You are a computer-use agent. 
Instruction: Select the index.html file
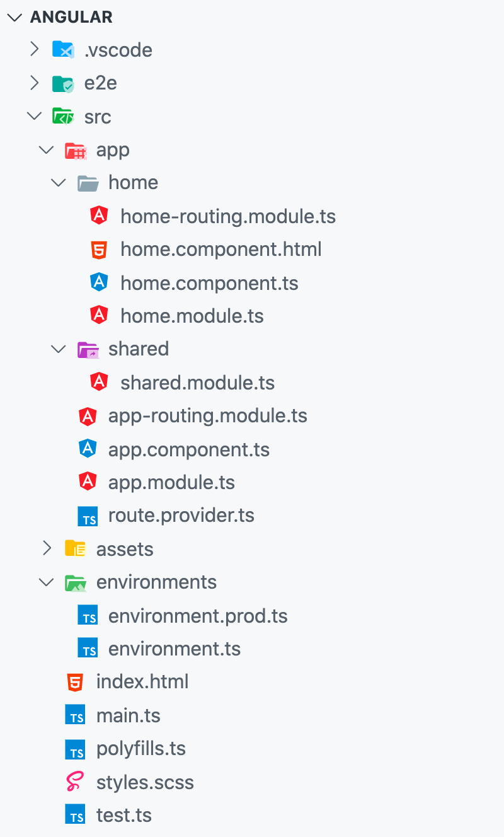click(x=142, y=681)
